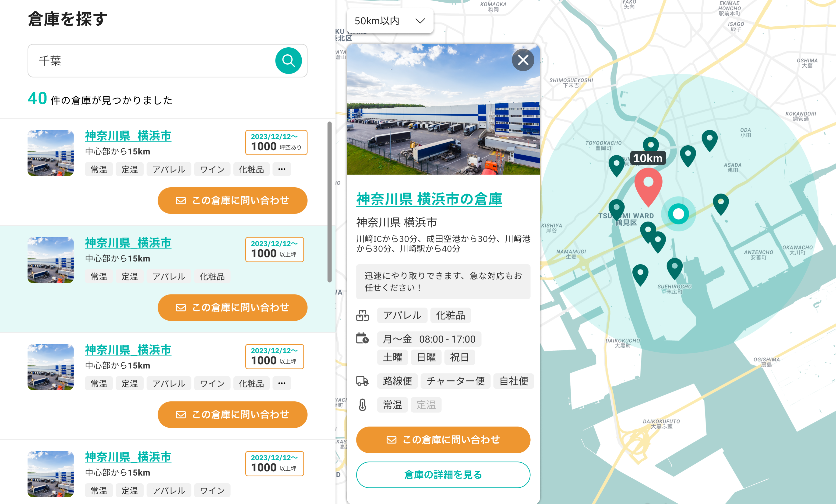Click 問い合わせ button on third warehouse card
Screen dimensions: 836x504
pyautogui.click(x=233, y=414)
